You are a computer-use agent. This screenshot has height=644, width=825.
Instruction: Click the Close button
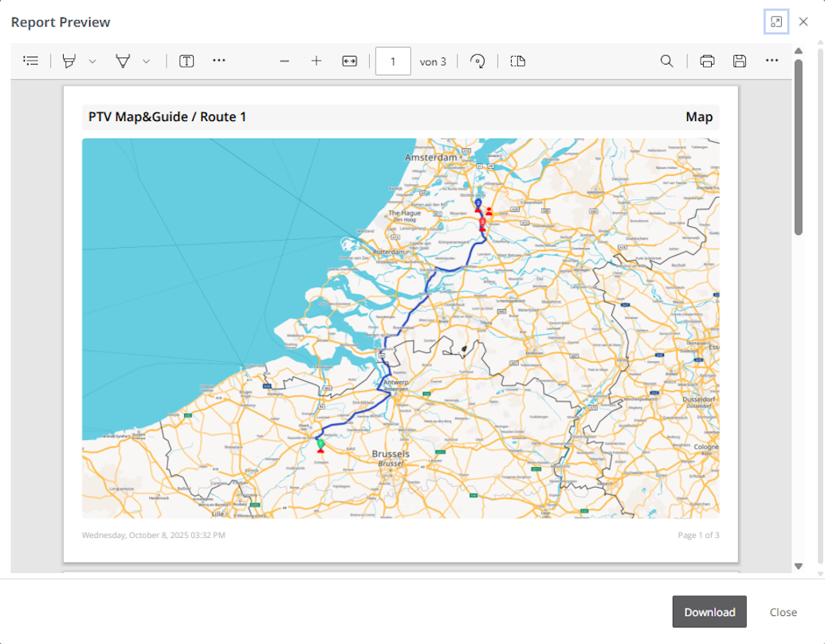[783, 611]
